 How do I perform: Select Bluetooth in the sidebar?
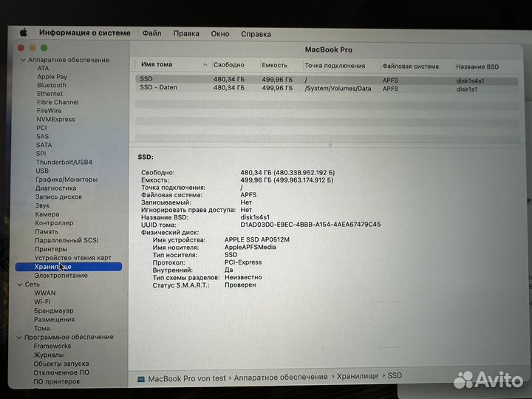pos(52,85)
